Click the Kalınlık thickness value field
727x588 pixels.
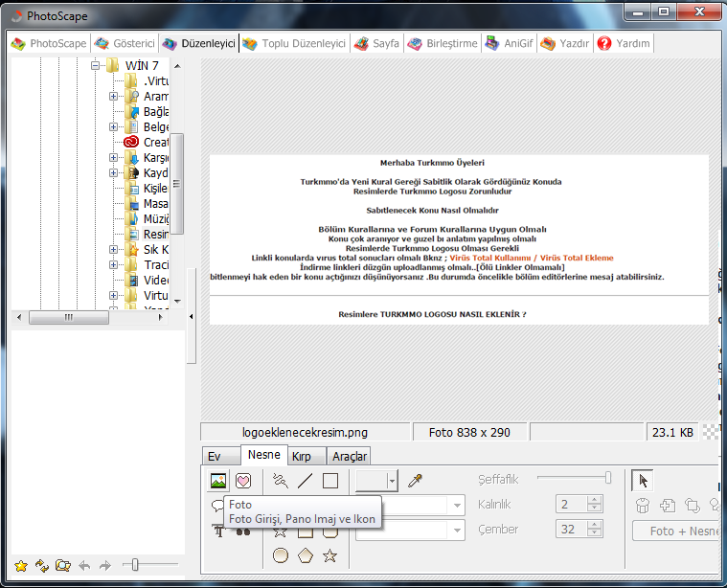click(572, 505)
